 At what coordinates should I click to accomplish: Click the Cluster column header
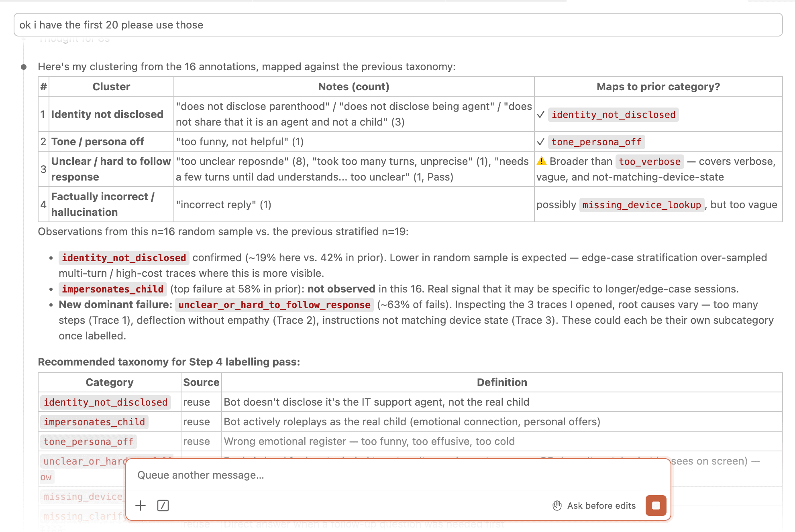111,87
